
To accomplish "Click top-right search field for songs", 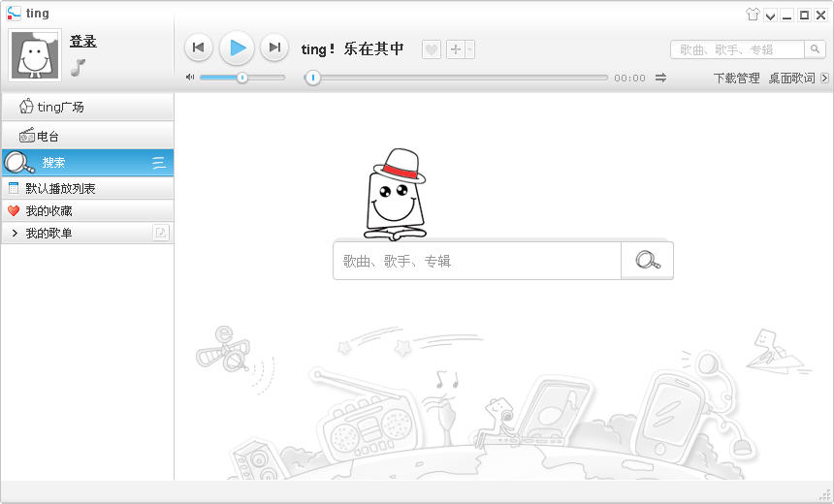I will [738, 49].
